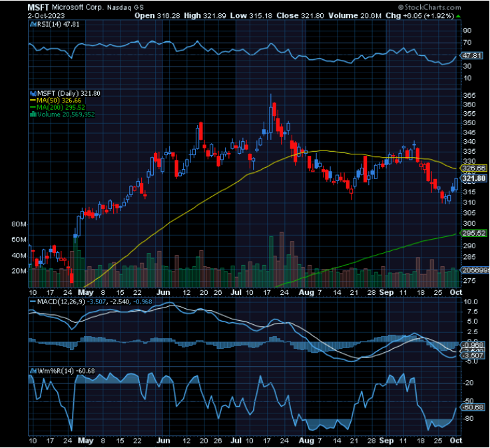Click the MSFT ticker symbol title

click(38, 7)
